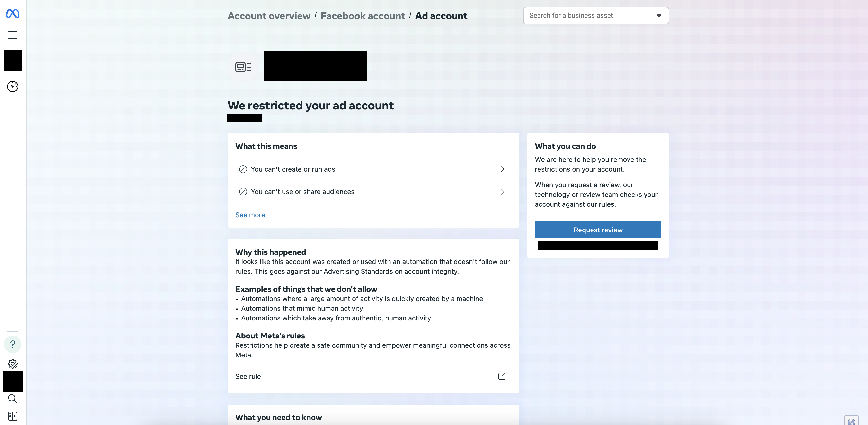Click the "What you can do" heading
Image resolution: width=868 pixels, height=425 pixels.
(565, 146)
